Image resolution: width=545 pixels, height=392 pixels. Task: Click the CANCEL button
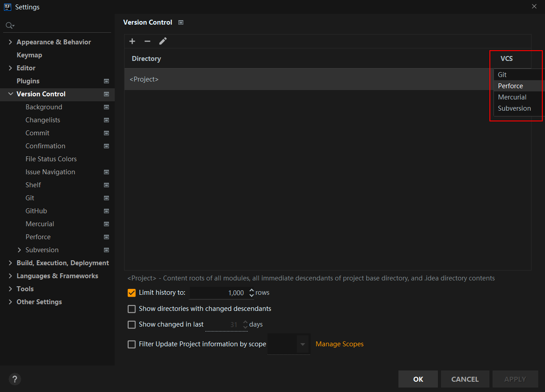click(465, 379)
